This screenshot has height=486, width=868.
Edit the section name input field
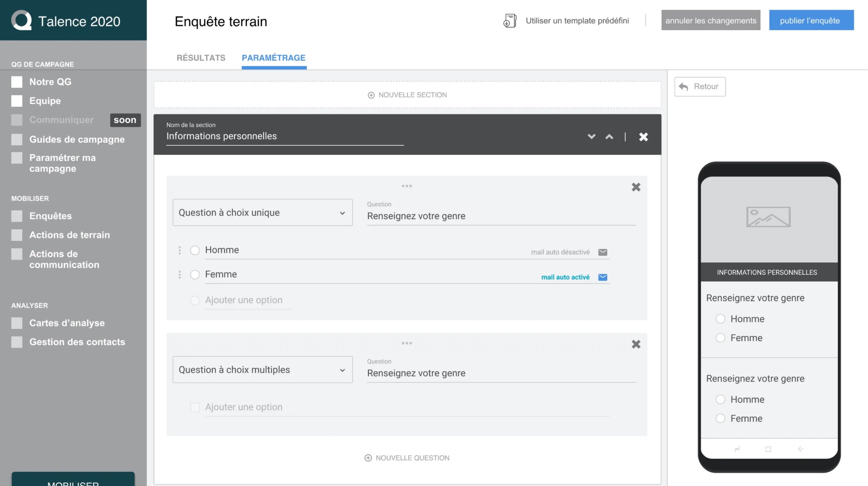click(x=285, y=136)
